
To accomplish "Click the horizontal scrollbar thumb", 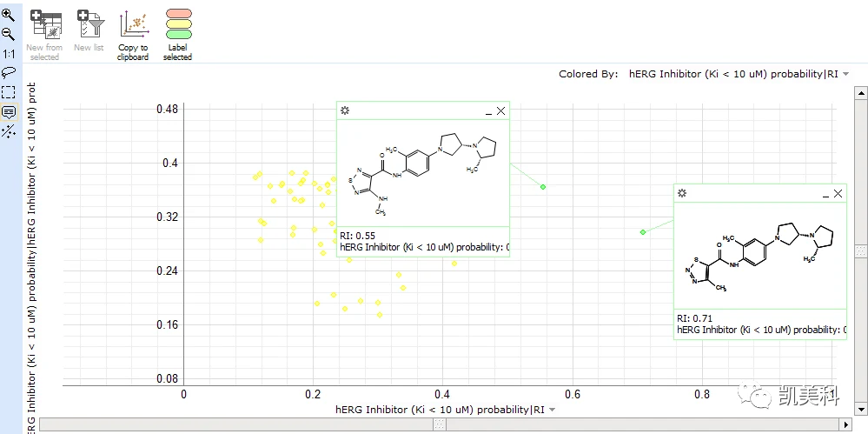I will pos(439,424).
